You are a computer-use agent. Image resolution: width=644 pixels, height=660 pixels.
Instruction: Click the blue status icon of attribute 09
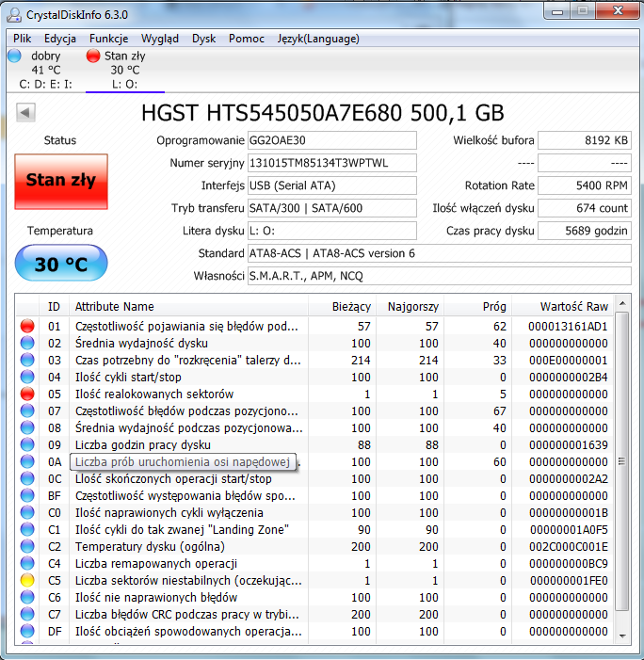(x=27, y=444)
